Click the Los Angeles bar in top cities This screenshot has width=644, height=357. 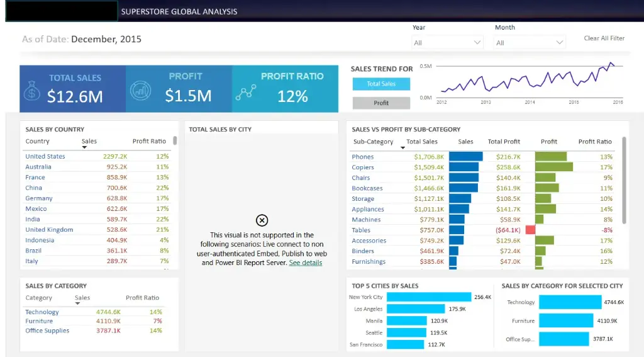click(416, 309)
